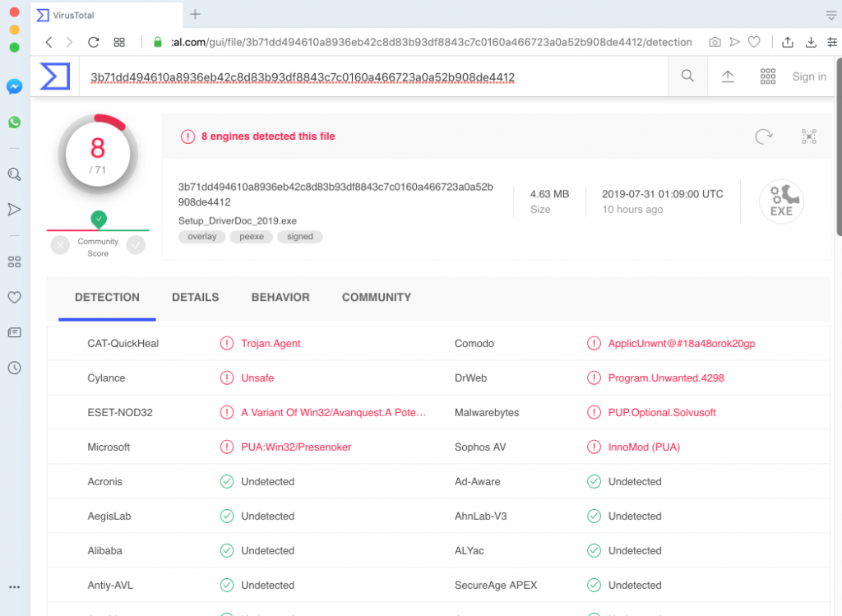Image resolution: width=842 pixels, height=616 pixels.
Task: Switch to the BEHAVIOR tab
Action: 280,298
